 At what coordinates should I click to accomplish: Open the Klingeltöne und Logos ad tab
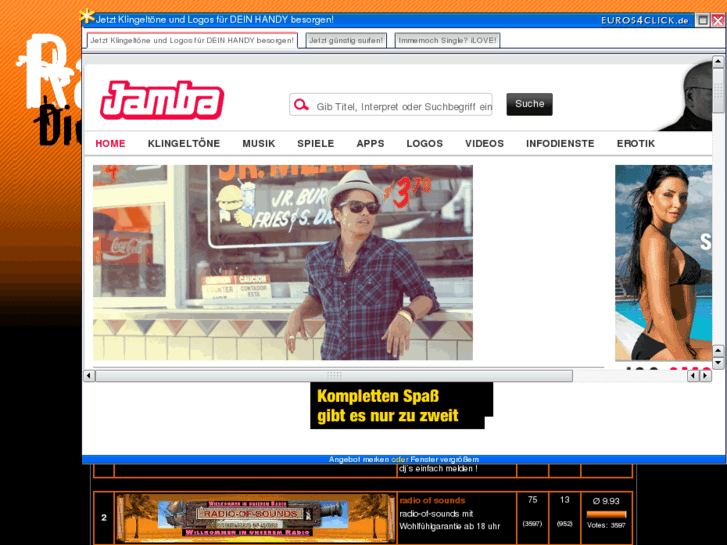tap(192, 40)
